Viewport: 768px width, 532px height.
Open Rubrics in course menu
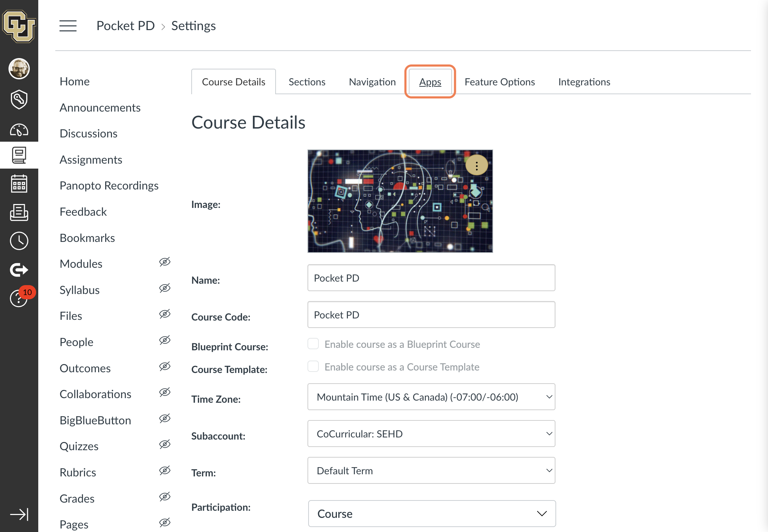(78, 472)
